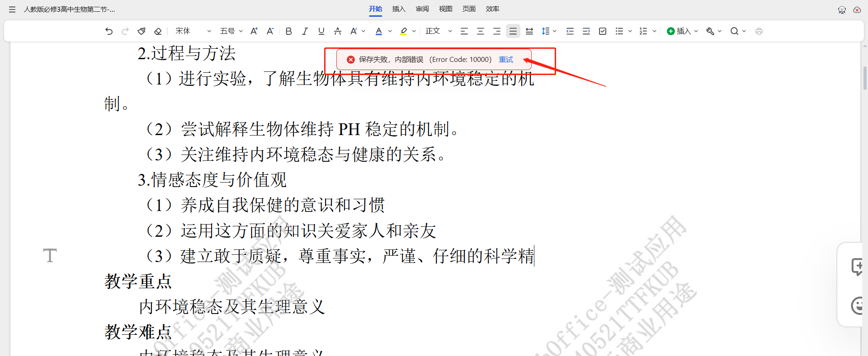The width and height of the screenshot is (868, 356).
Task: Switch to the 页面 tab
Action: pos(469,9)
